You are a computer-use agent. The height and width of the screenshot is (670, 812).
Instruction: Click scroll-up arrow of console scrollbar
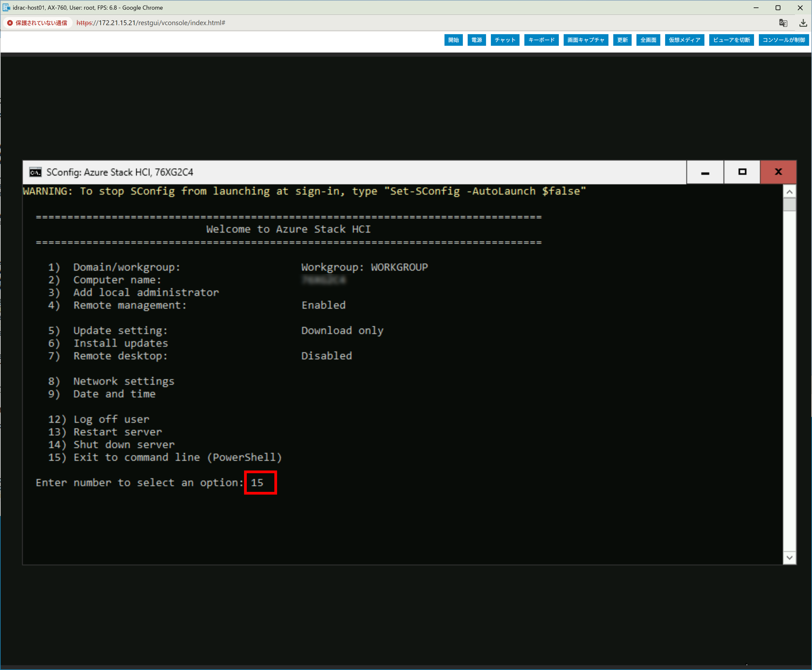(789, 192)
